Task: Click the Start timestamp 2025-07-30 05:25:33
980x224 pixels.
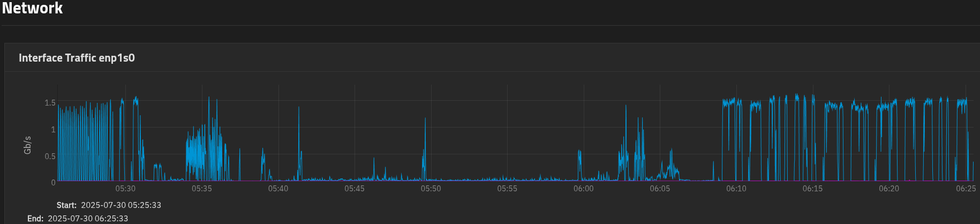Action: coord(120,205)
